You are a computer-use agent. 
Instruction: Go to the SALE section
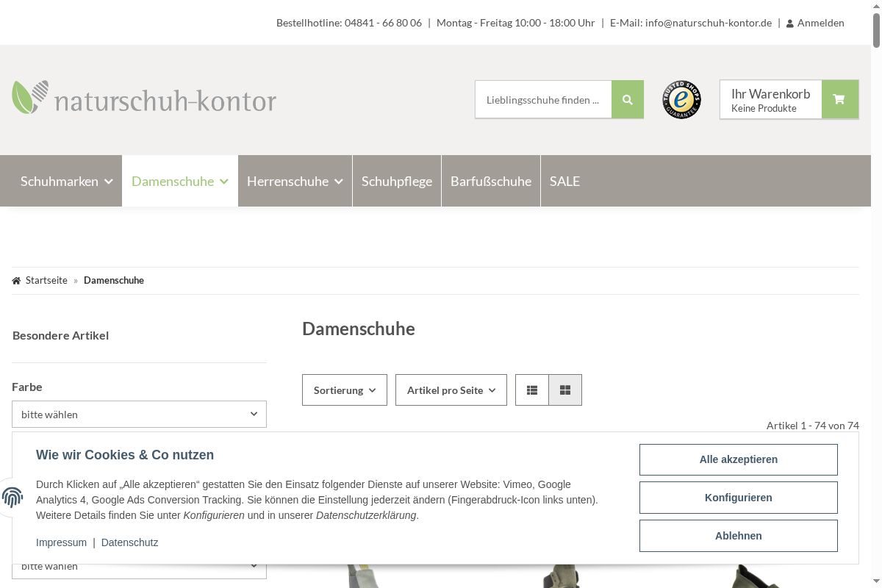[x=564, y=182]
